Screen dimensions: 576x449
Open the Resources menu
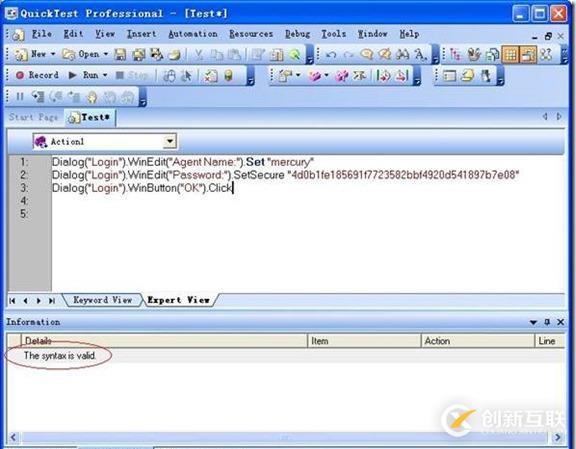(251, 34)
